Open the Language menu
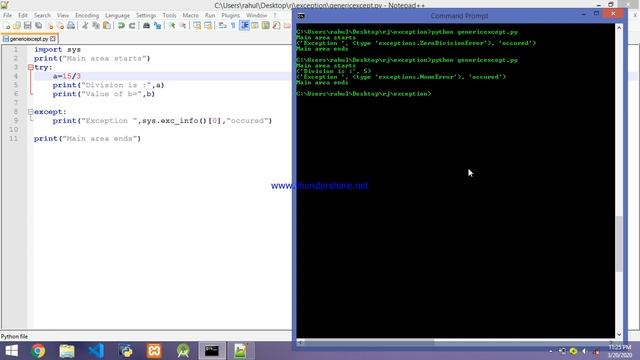640x360 pixels. (117, 16)
